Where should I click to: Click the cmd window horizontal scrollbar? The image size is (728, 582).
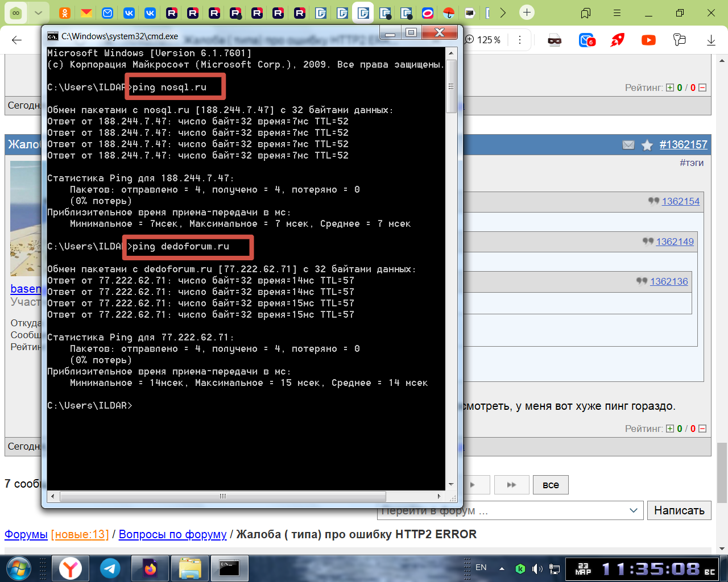[223, 496]
